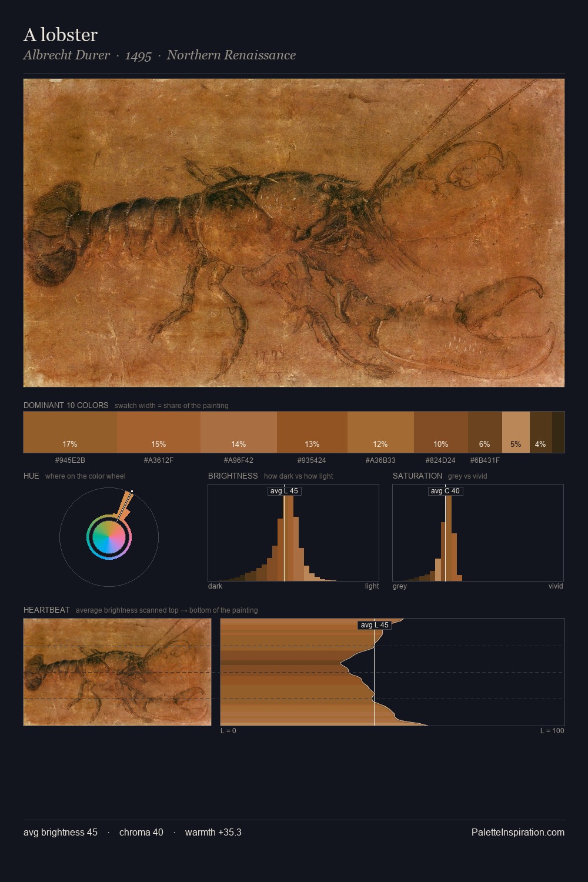Click the 'avg C 40' saturation label

coord(445,491)
